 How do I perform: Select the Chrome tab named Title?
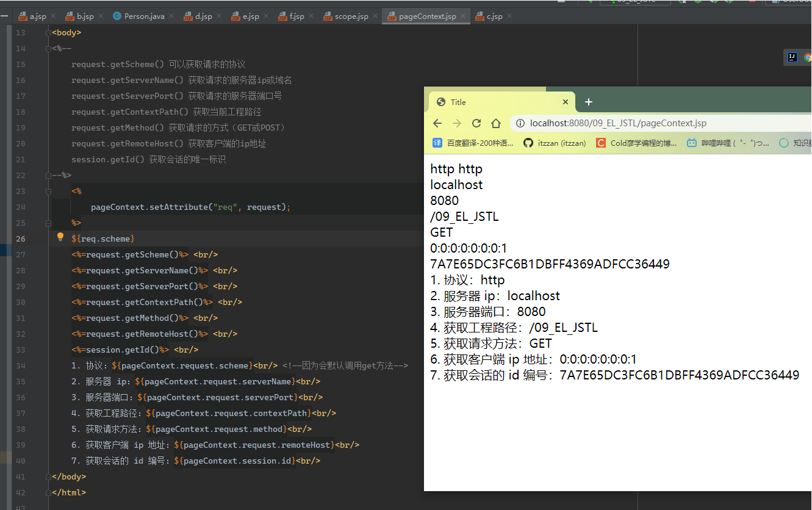tap(502, 102)
